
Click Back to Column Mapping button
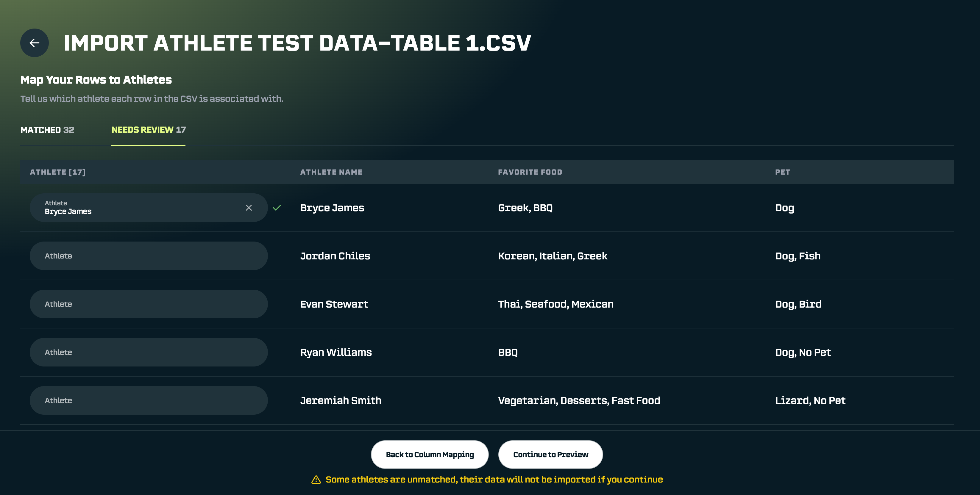430,455
